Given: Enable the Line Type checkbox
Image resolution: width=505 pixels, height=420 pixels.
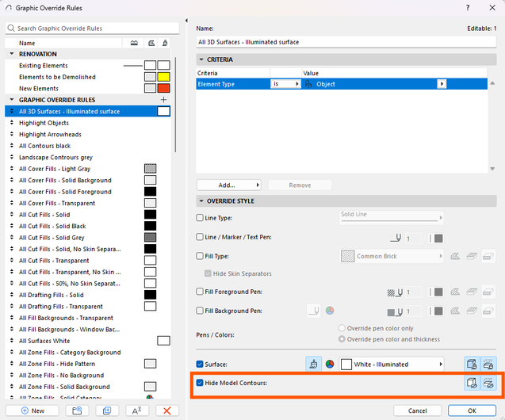Looking at the screenshot, I should point(200,218).
